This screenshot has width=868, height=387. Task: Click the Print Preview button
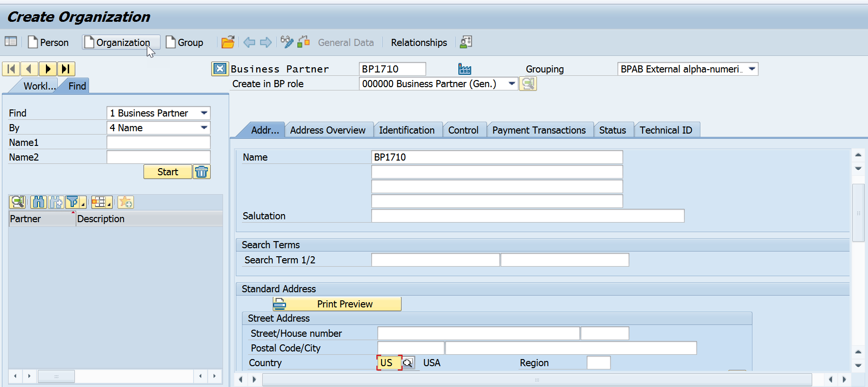[x=337, y=304]
